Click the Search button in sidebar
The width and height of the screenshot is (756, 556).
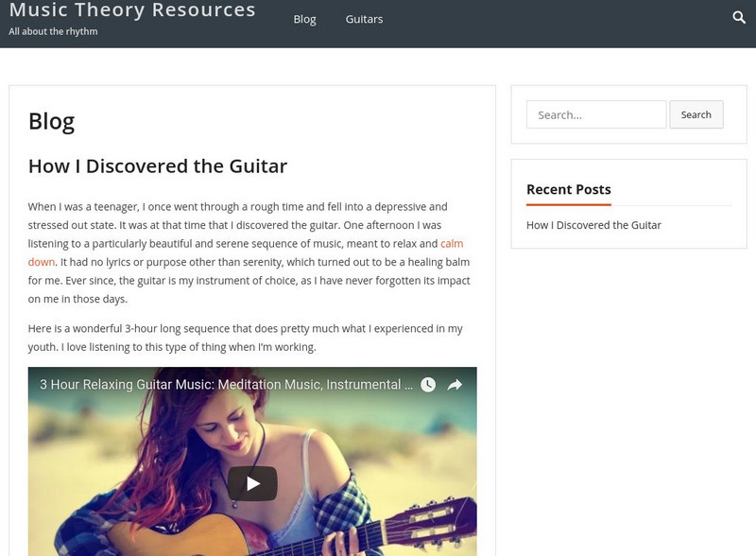[x=696, y=114]
